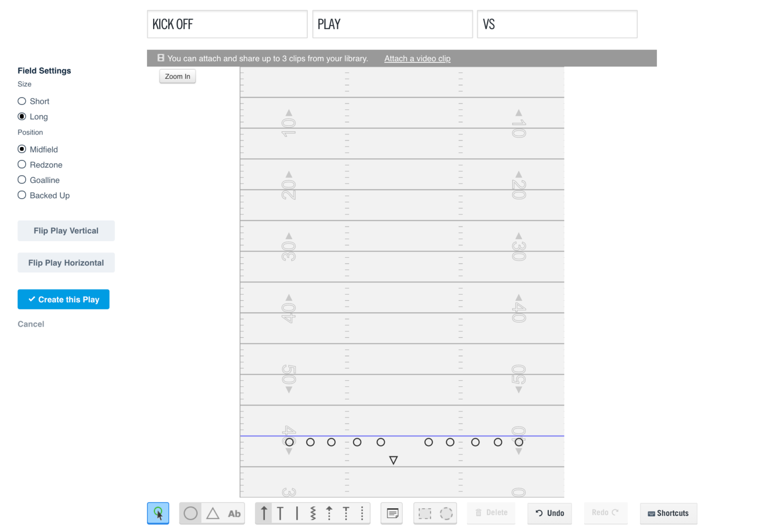The image size is (761, 532).
Task: Select the Backed Up position option
Action: [x=22, y=195]
